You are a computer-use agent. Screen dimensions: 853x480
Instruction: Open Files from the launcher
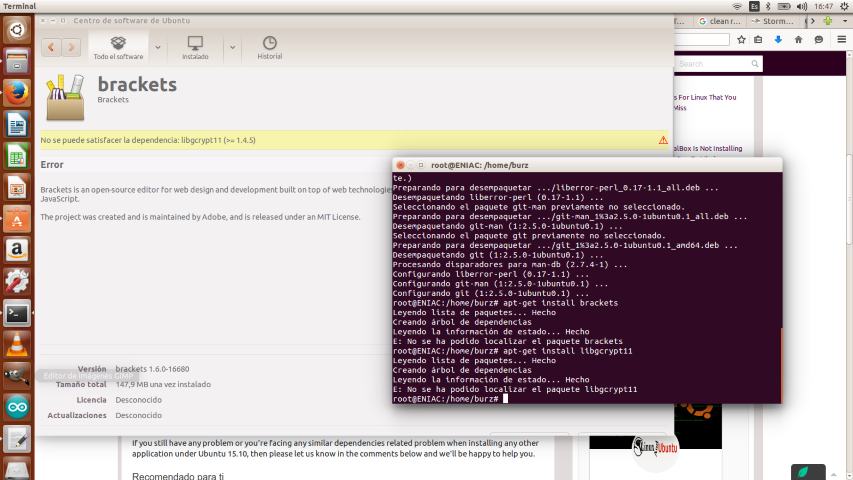pyautogui.click(x=17, y=61)
